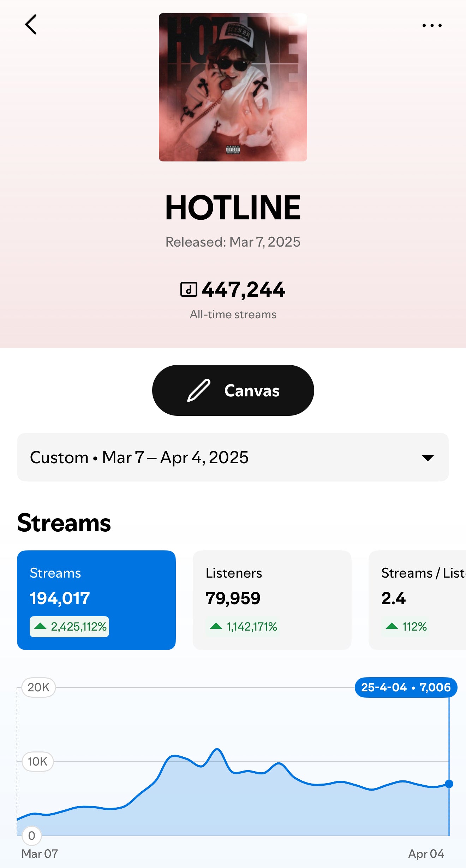Click the green arrow beside 112%
Image resolution: width=466 pixels, height=868 pixels.
392,626
